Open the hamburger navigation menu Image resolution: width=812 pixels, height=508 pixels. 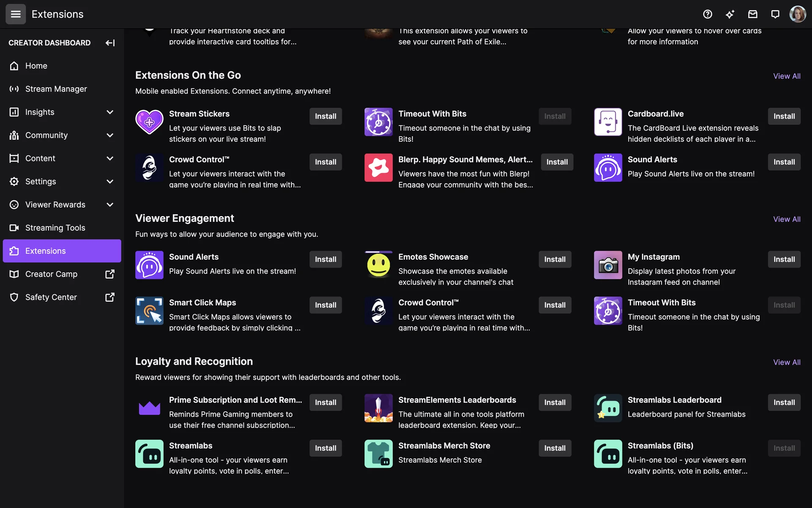pyautogui.click(x=16, y=14)
